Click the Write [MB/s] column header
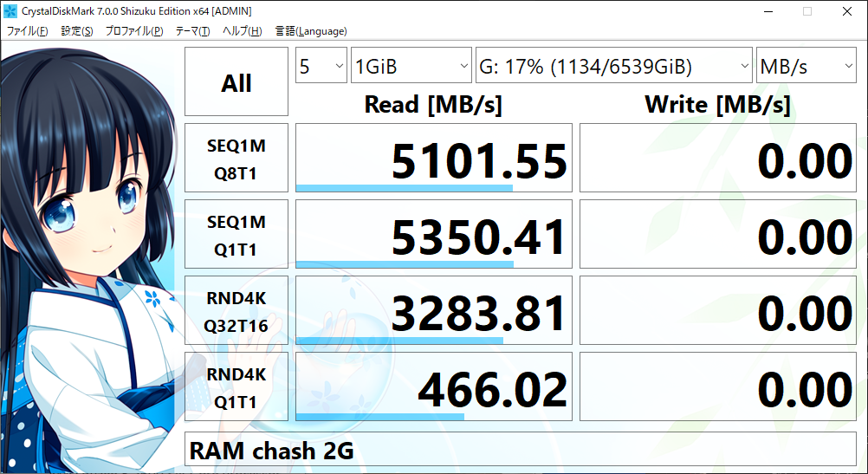 [717, 104]
